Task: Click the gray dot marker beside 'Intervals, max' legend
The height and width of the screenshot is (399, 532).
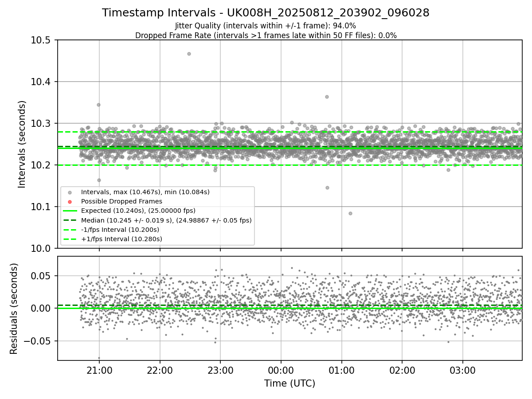Action: (x=69, y=192)
